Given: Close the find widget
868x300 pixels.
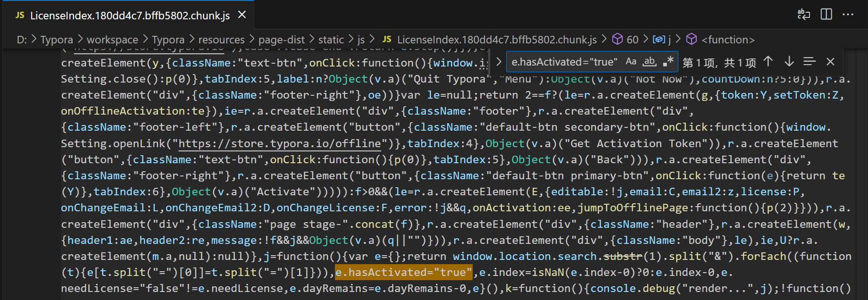Looking at the screenshot, I should coord(831,61).
